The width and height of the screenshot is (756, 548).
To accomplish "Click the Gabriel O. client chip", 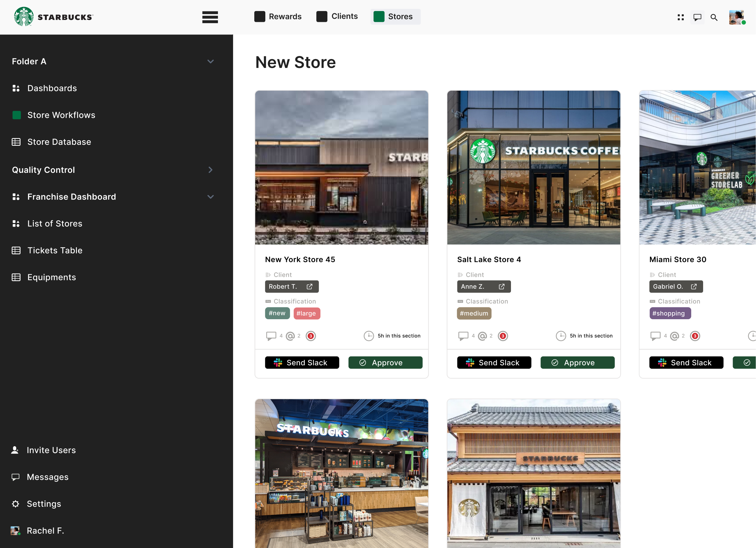I will (676, 287).
